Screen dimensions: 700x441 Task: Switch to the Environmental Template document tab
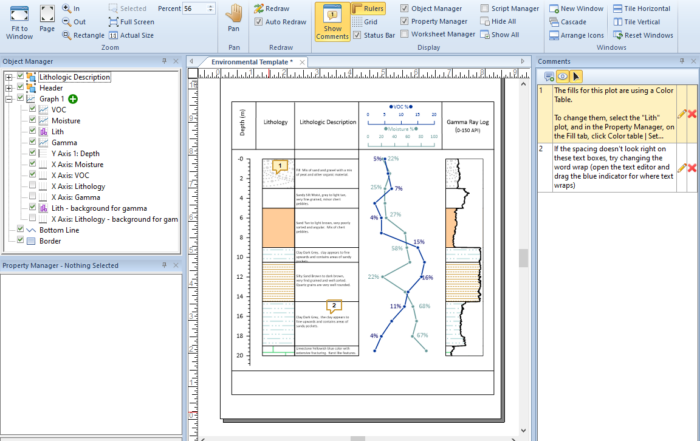click(250, 62)
